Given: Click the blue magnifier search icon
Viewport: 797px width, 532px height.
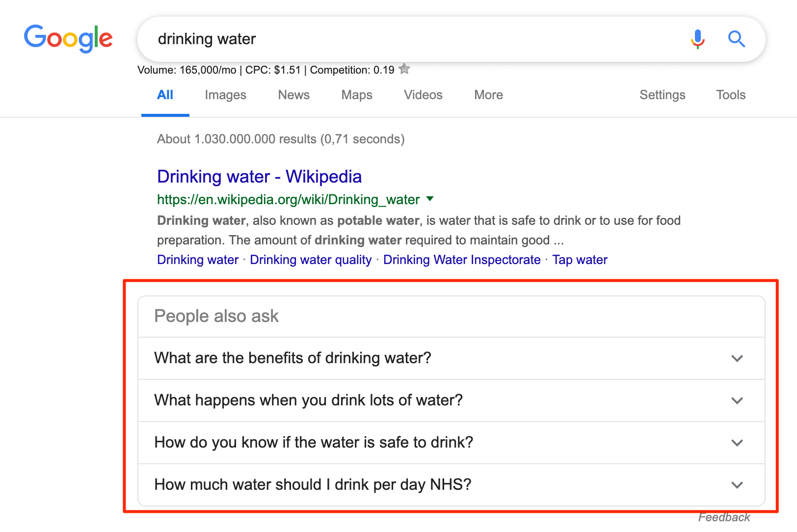Looking at the screenshot, I should (736, 39).
